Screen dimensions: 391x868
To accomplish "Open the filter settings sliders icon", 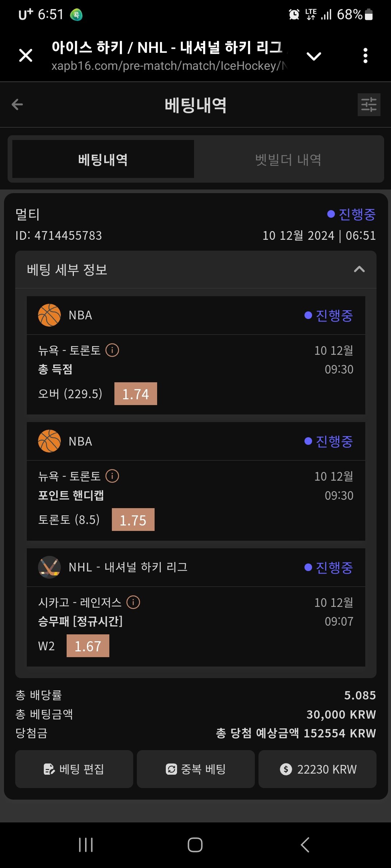I will point(369,105).
